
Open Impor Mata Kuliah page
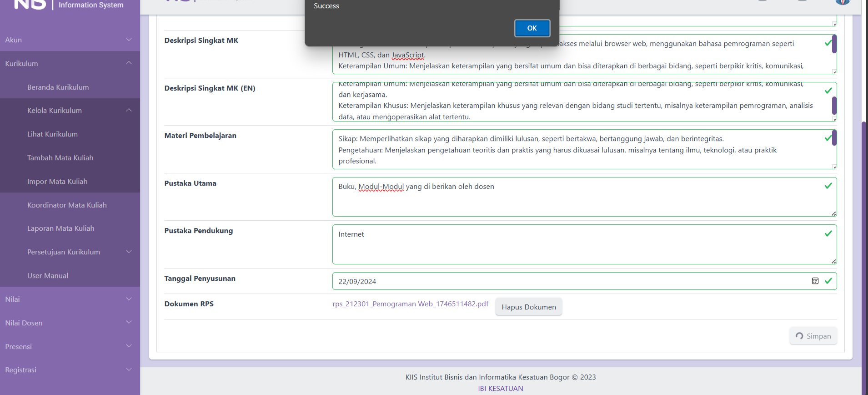pyautogui.click(x=57, y=182)
